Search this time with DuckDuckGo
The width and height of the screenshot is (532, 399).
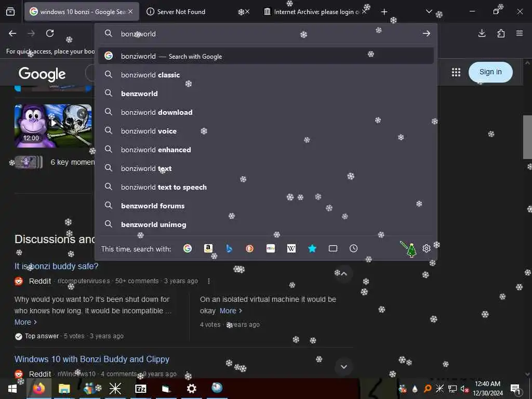coord(250,248)
